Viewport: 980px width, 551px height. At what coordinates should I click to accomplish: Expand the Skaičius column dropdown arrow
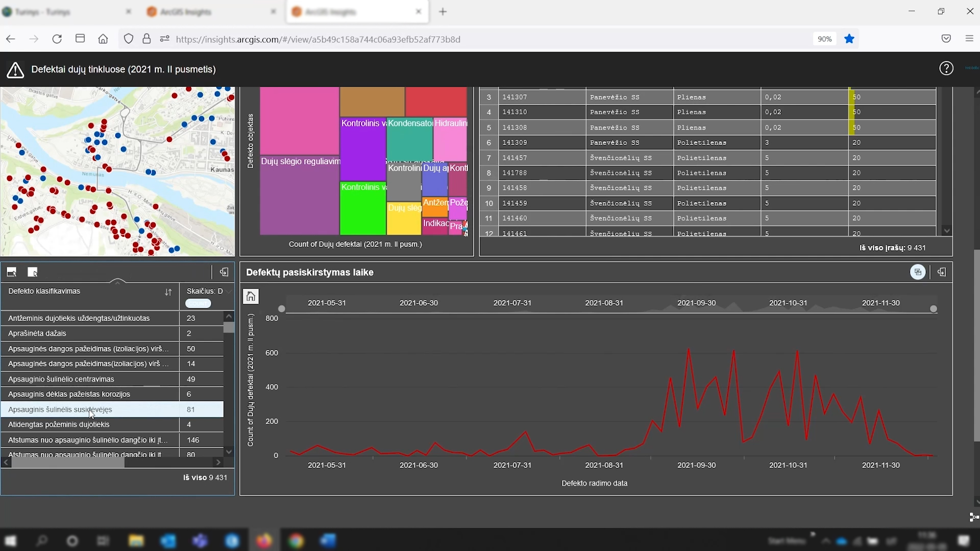click(x=229, y=291)
